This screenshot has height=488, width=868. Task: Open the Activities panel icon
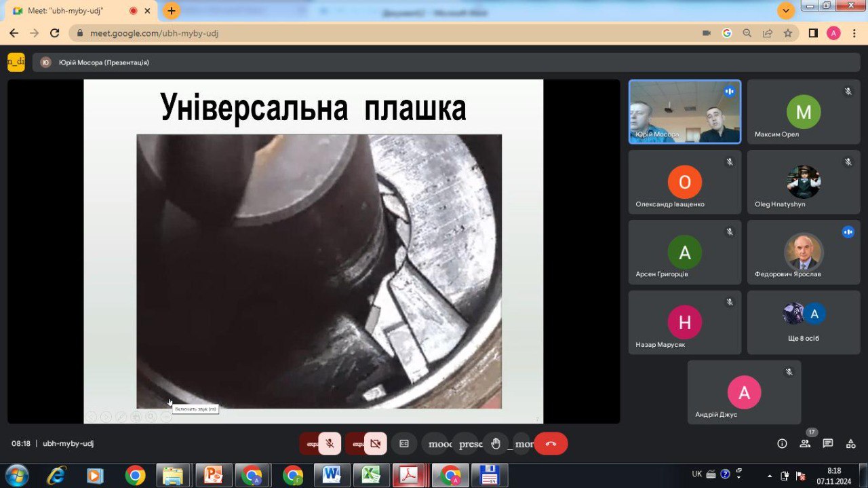point(850,444)
